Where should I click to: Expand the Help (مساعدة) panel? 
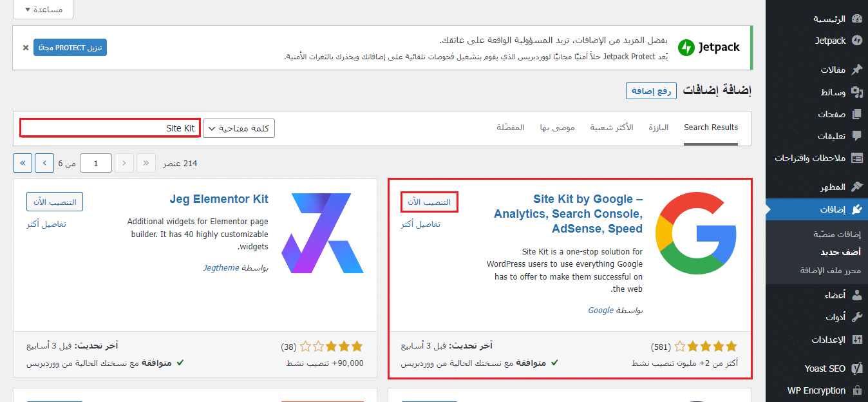point(43,10)
